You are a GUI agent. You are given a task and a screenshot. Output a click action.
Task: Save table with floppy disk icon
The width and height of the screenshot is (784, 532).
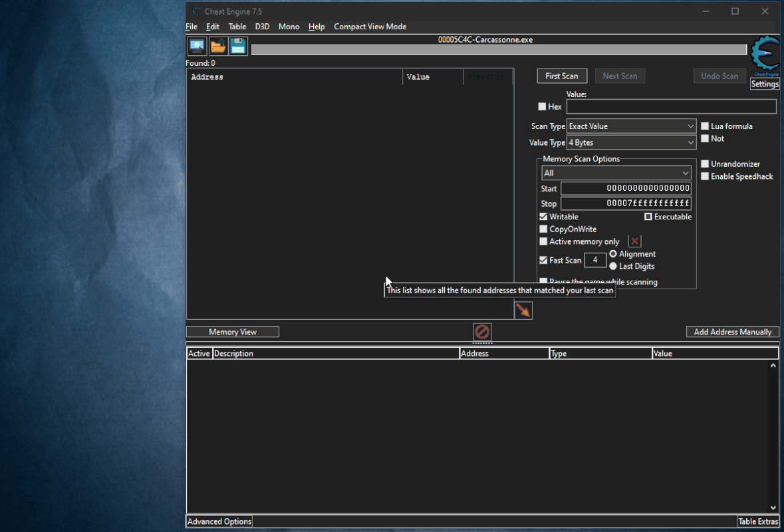pos(239,46)
